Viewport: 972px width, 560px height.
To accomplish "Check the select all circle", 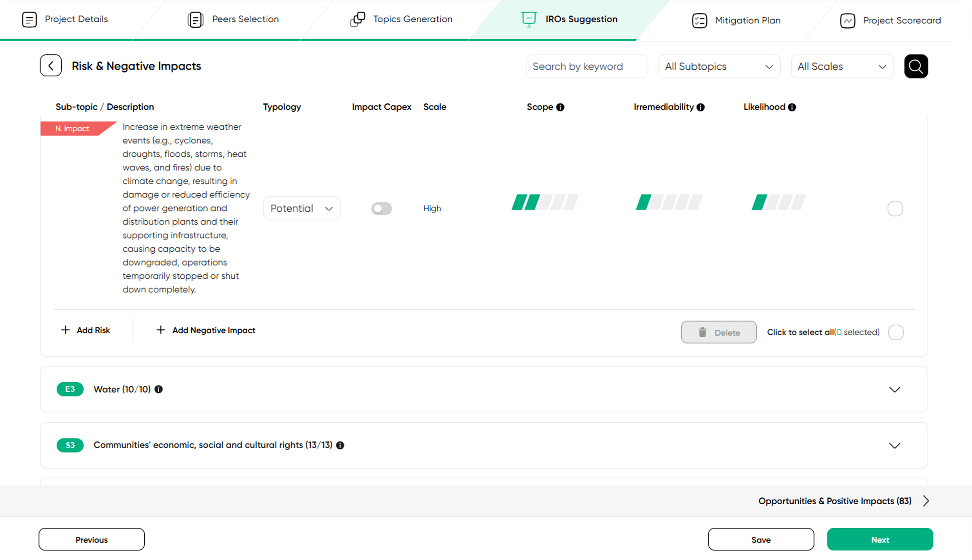I will pos(896,332).
